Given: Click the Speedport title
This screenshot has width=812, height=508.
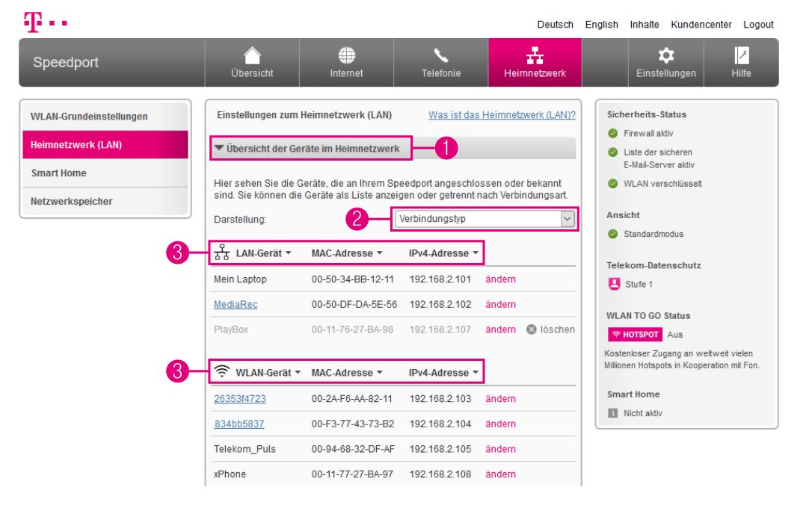Looking at the screenshot, I should [x=66, y=62].
